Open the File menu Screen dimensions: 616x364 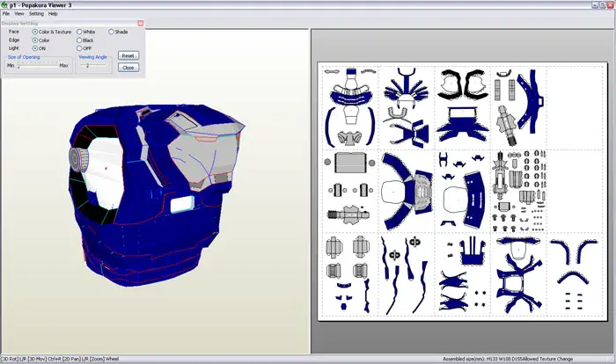[x=6, y=14]
